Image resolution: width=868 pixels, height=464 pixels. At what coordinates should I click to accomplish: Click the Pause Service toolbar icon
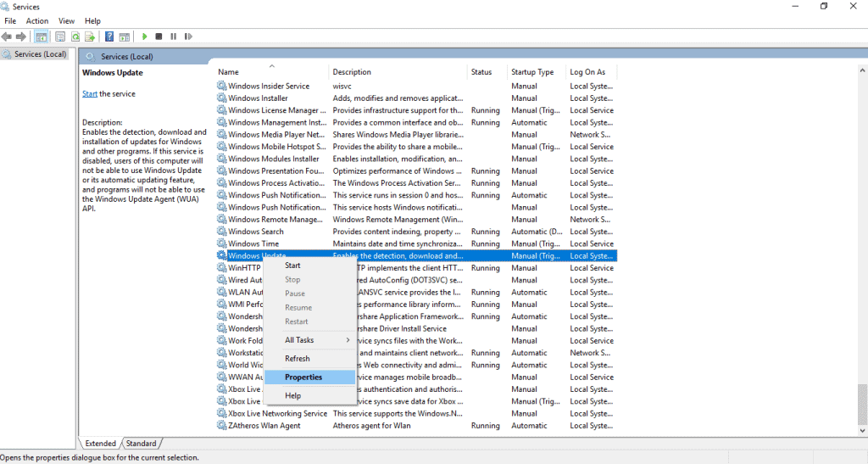(173, 36)
